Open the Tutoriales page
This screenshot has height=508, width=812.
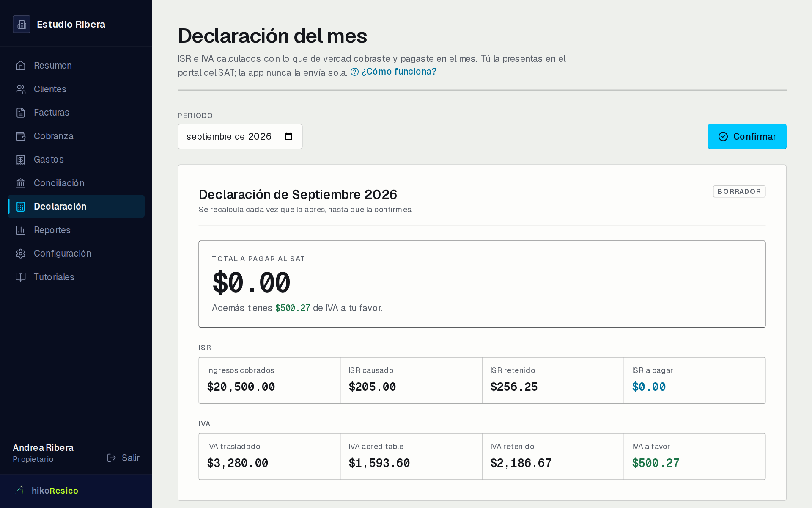point(76,277)
